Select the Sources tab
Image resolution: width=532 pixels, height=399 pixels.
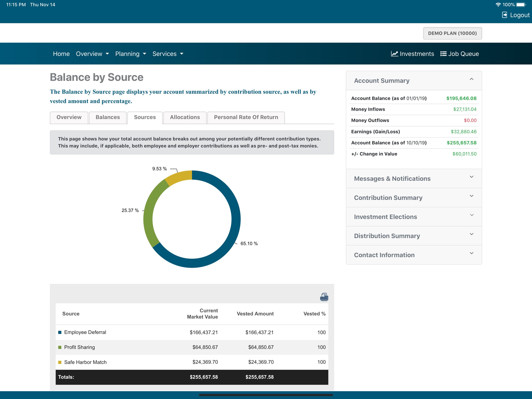145,117
